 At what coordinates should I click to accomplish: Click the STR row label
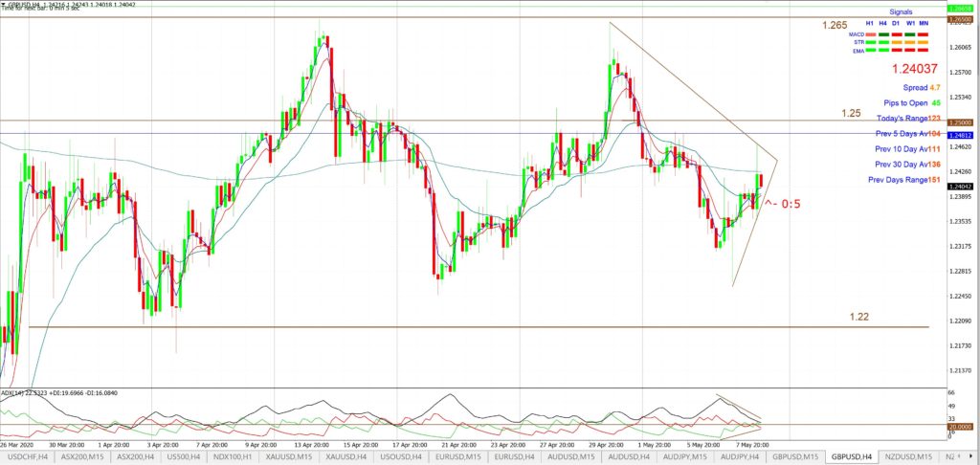858,42
